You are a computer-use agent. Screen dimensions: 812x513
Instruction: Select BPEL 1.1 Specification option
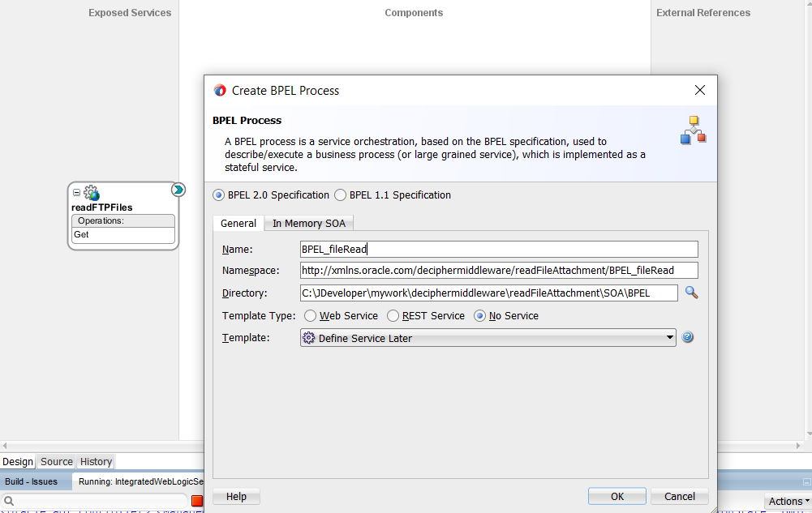tap(341, 195)
